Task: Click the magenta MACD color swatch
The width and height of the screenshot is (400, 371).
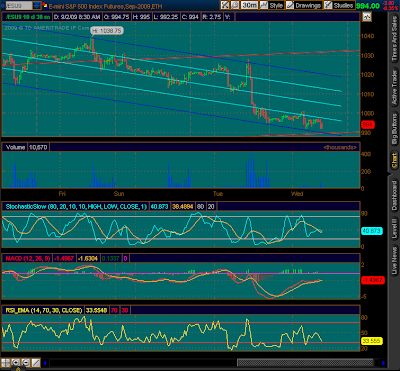Action: pos(125,258)
